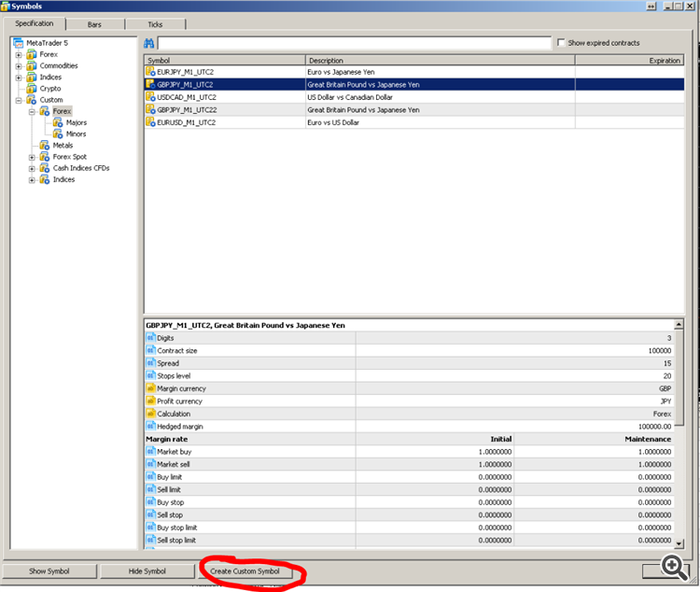Click the binoculars search icon
The width and height of the screenshot is (700, 592).
[x=148, y=43]
